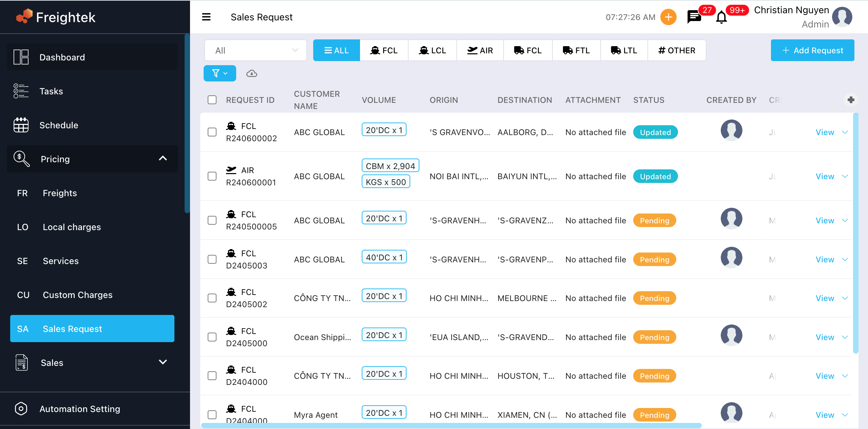Click the orange plus quick-add icon

tap(668, 17)
